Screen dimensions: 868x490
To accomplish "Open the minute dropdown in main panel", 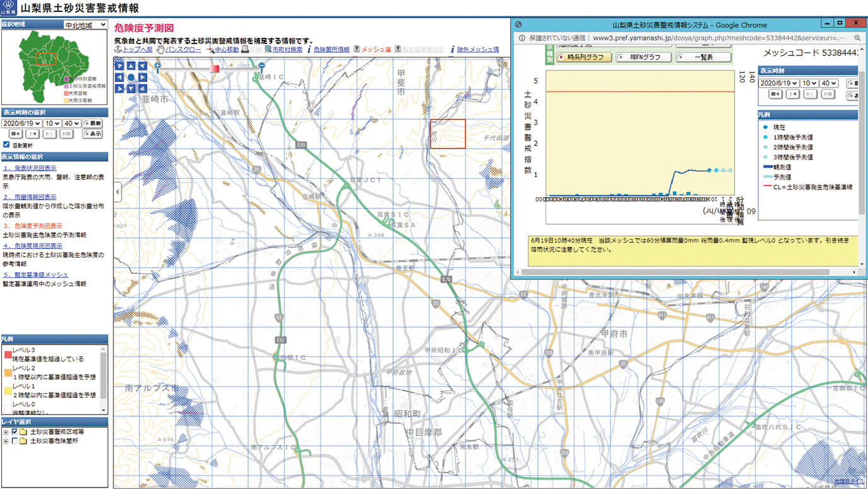I will tap(72, 123).
